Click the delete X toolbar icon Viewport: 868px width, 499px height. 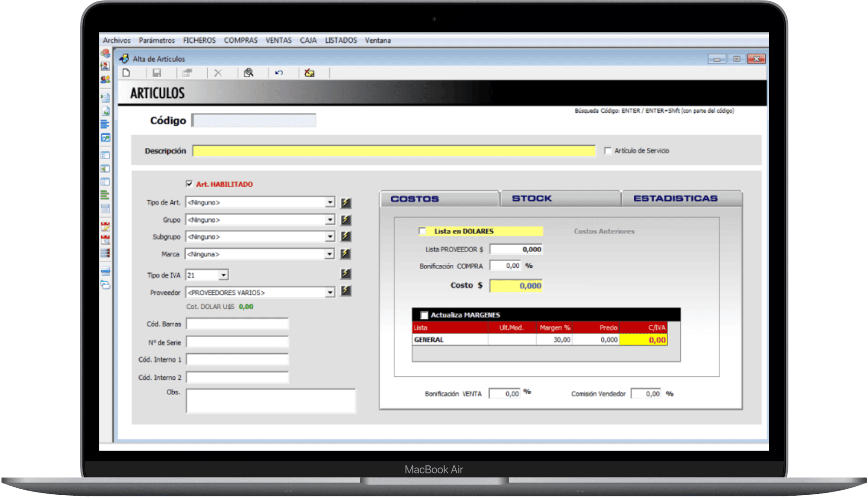(218, 73)
